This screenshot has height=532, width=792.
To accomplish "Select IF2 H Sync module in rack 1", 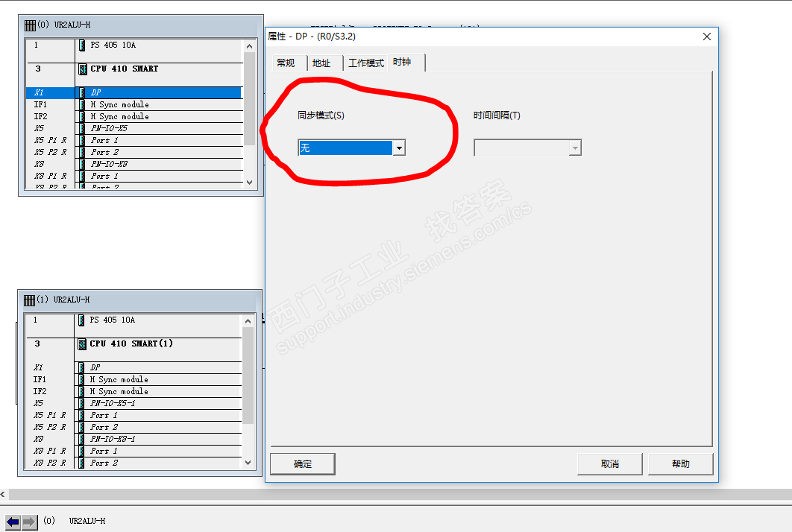I will tap(133, 392).
